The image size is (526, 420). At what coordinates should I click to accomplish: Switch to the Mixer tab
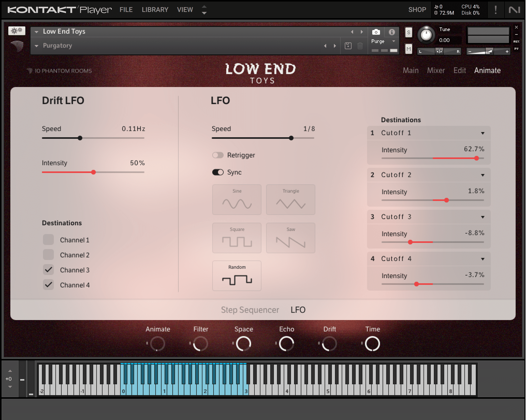click(x=436, y=70)
